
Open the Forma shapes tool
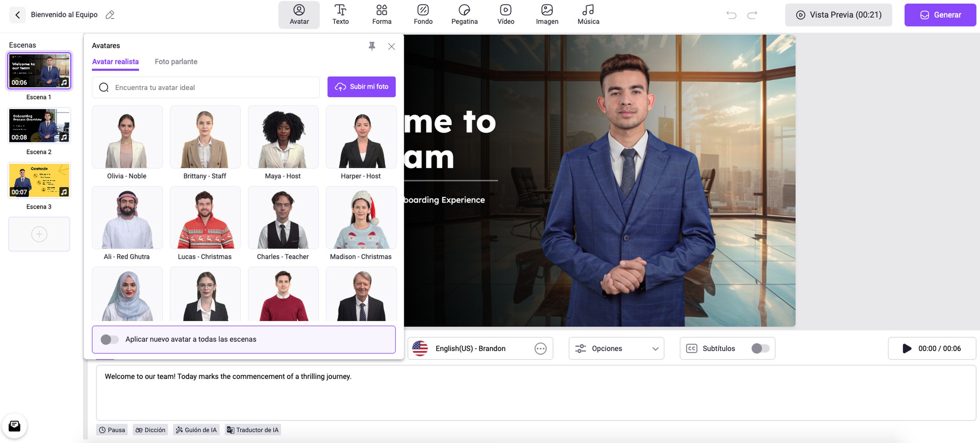point(382,15)
